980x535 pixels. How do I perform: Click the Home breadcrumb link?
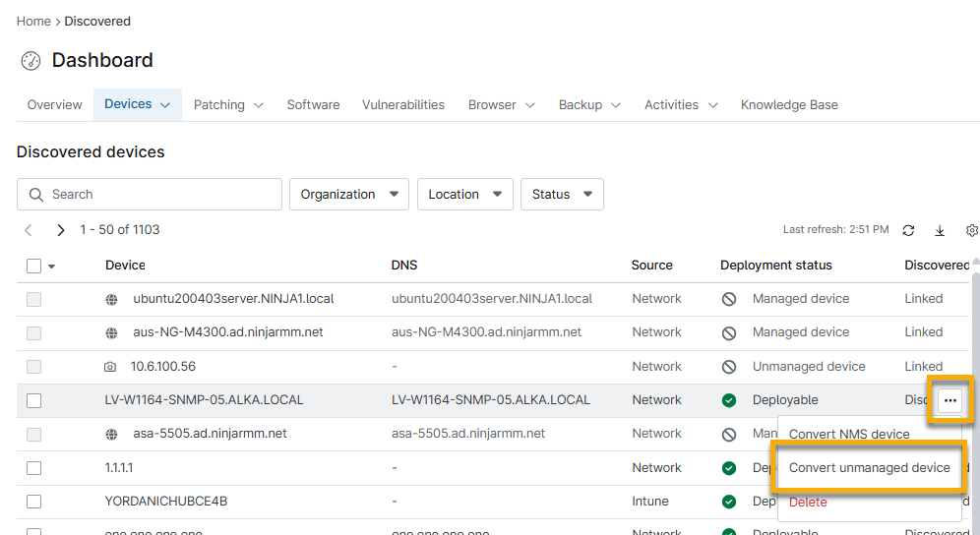(x=33, y=21)
